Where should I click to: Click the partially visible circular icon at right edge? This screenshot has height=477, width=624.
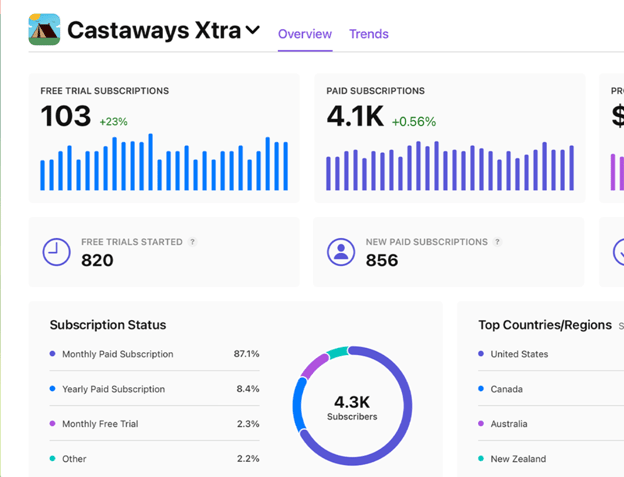coord(618,252)
